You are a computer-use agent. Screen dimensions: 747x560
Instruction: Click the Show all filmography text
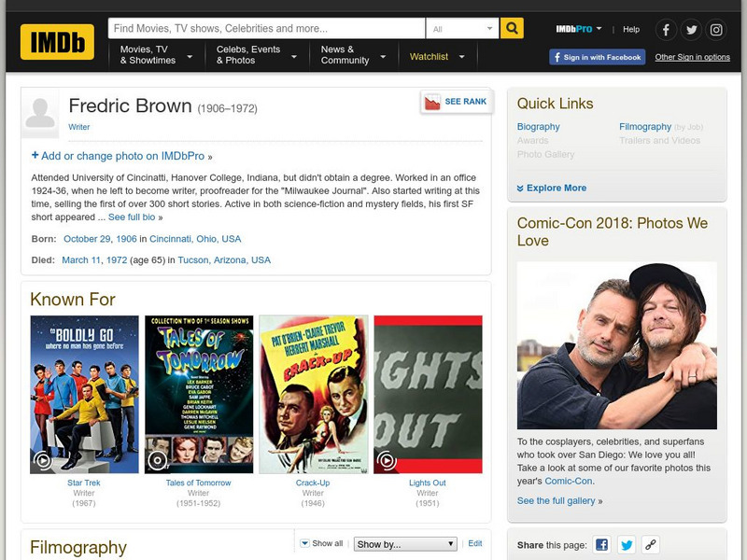coord(328,543)
